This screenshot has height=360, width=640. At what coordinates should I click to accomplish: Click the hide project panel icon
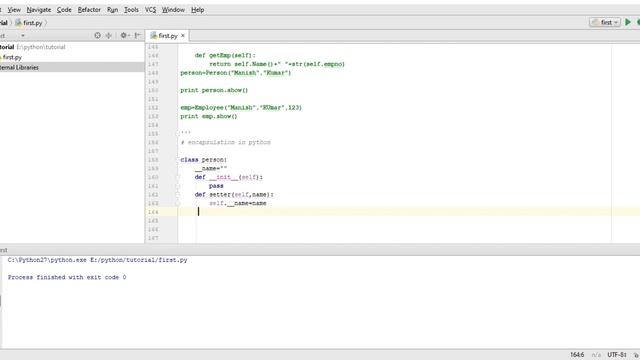(138, 36)
